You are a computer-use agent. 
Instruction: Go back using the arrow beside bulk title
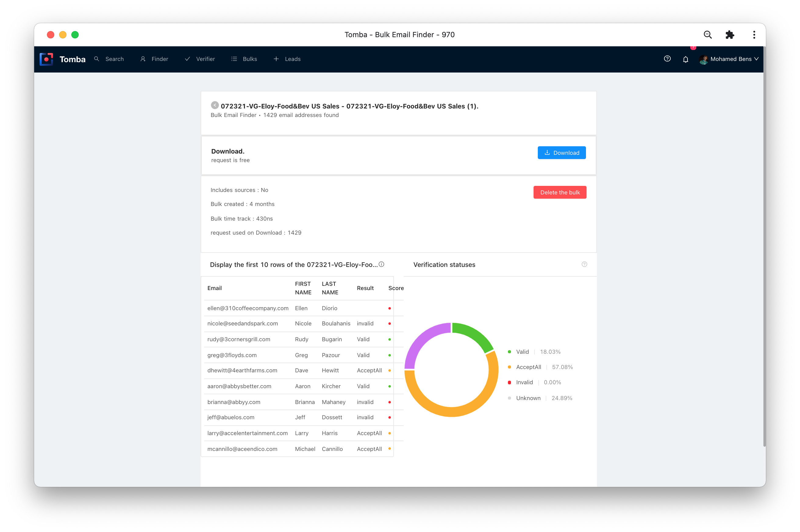pyautogui.click(x=215, y=105)
